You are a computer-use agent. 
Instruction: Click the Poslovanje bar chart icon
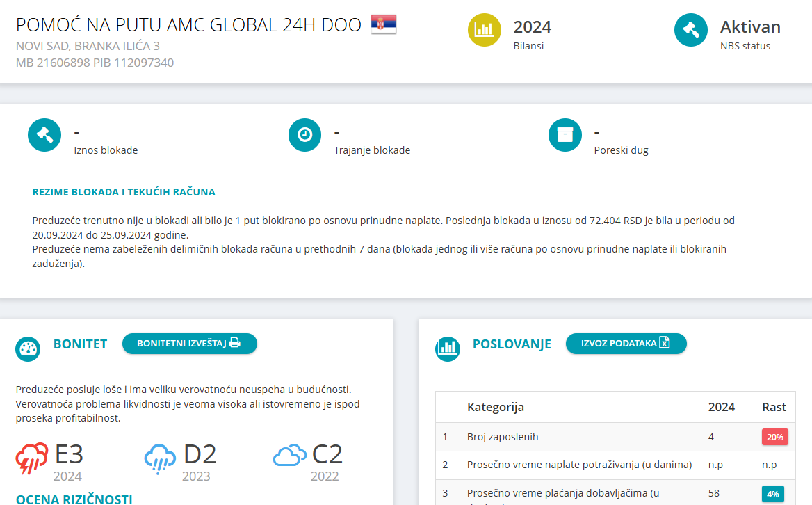coord(448,349)
